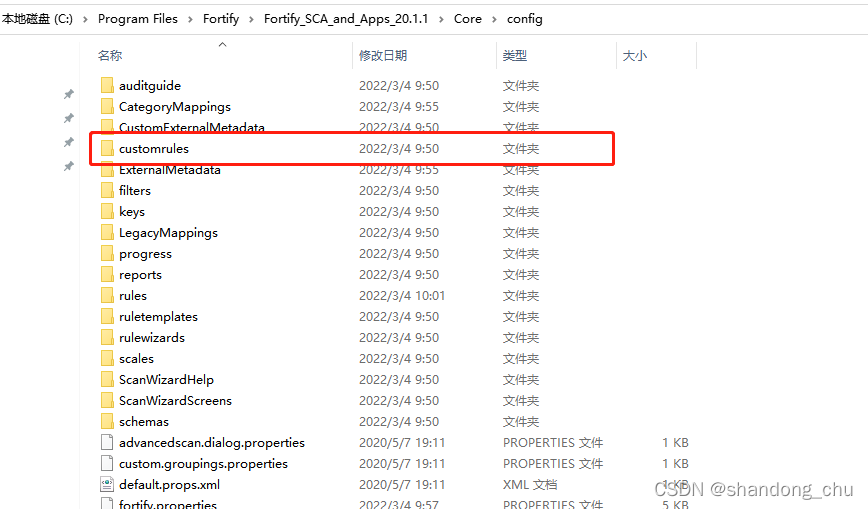Sort by 大小 column header
The width and height of the screenshot is (868, 509).
click(x=635, y=55)
